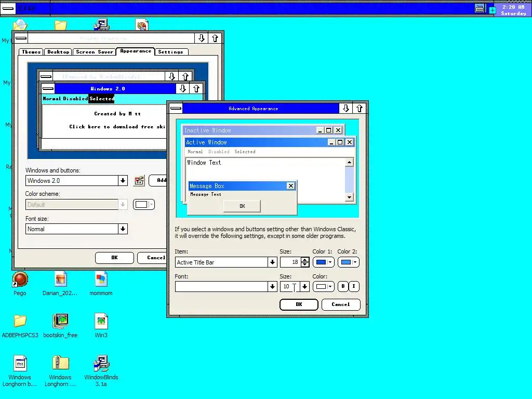Click inside the item Size 18 field
This screenshot has height=399, width=532.
[290, 262]
